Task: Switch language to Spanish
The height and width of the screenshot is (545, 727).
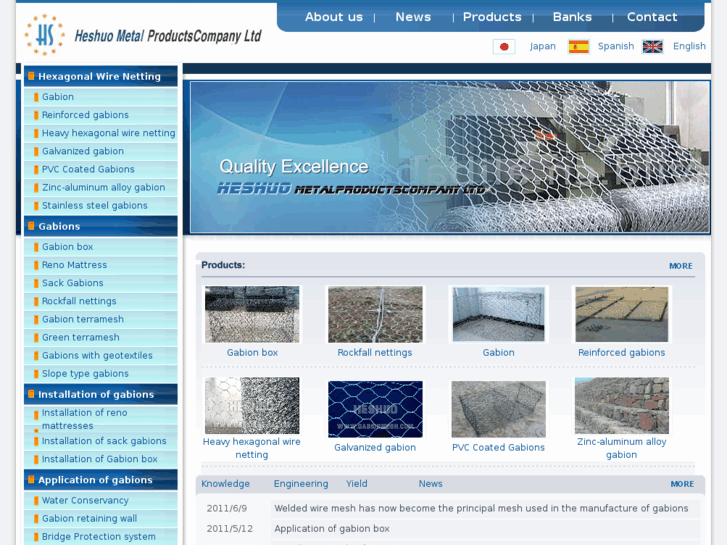Action: point(616,46)
